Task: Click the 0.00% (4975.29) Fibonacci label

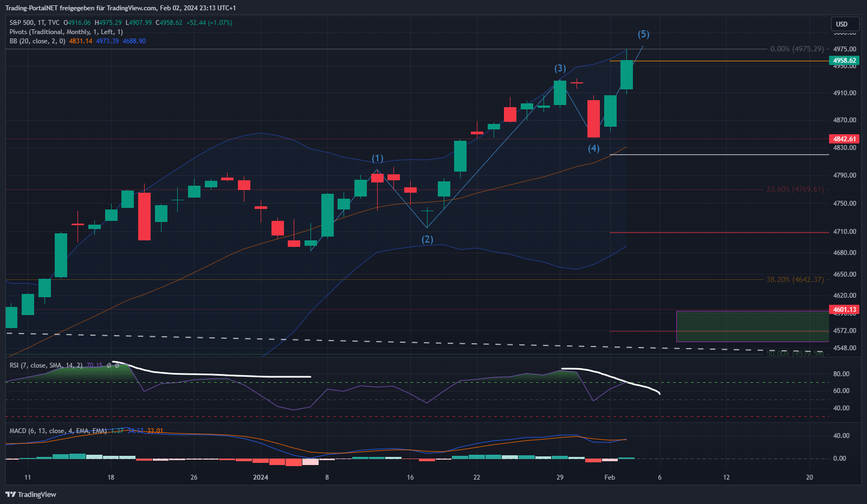Action: coord(797,49)
